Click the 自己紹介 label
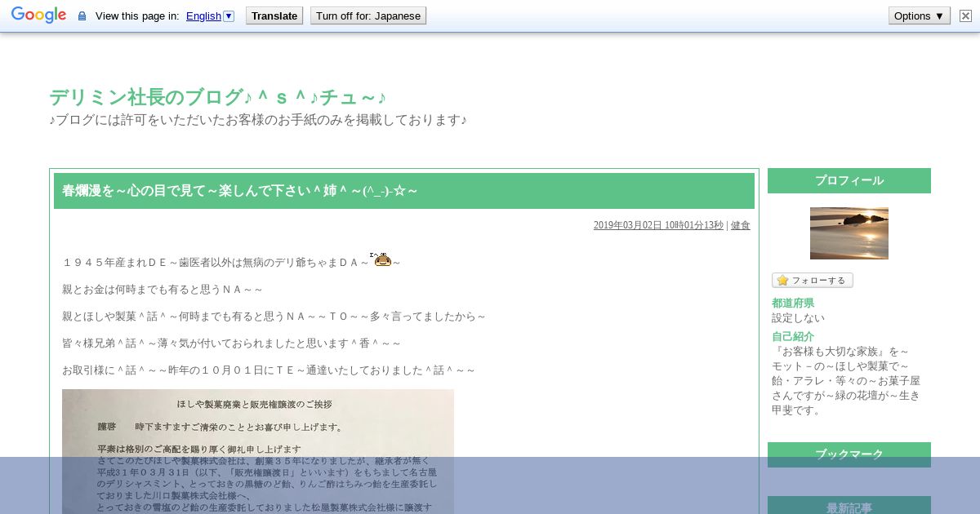Viewport: 980px width, 514px height. pos(793,336)
